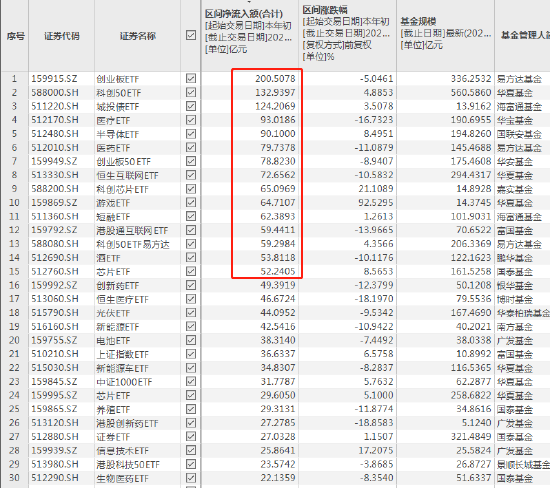Select the 92.5295 change percentage cell
This screenshot has width=550, height=488.
point(376,202)
